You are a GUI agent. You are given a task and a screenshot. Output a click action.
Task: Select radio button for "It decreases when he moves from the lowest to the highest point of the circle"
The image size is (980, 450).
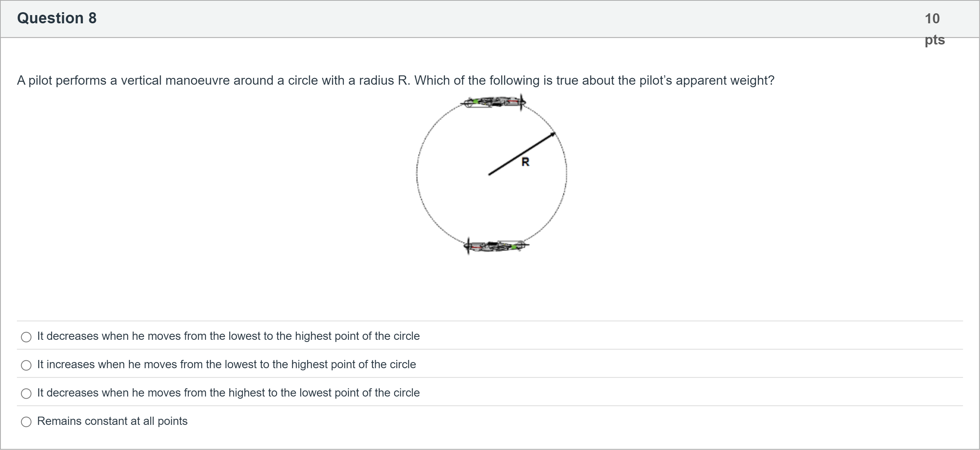click(x=26, y=337)
